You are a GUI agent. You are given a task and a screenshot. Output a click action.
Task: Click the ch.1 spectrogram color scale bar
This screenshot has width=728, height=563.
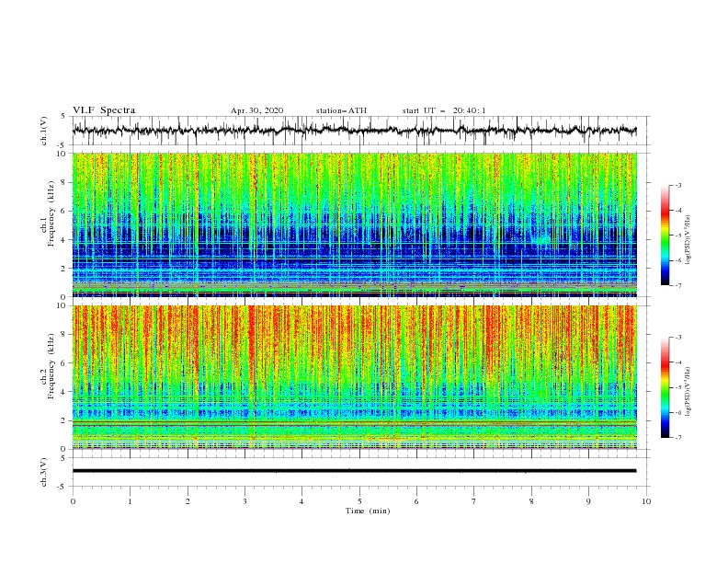pos(665,236)
